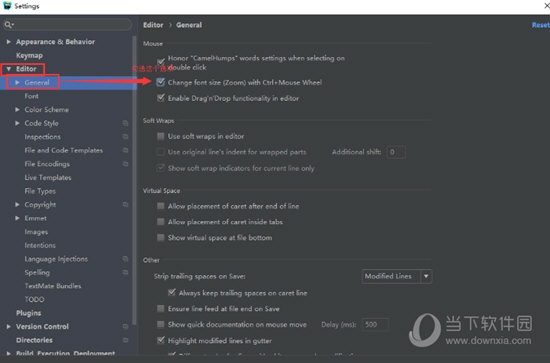Click project-level icon beside Inspections
This screenshot has width=550, height=363.
(125, 137)
